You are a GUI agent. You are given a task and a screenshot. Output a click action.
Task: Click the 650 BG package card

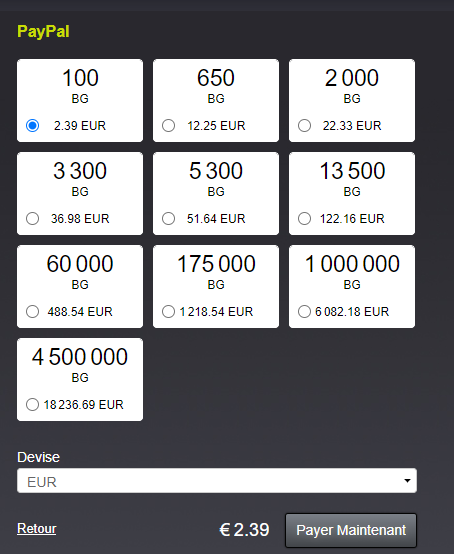click(216, 100)
